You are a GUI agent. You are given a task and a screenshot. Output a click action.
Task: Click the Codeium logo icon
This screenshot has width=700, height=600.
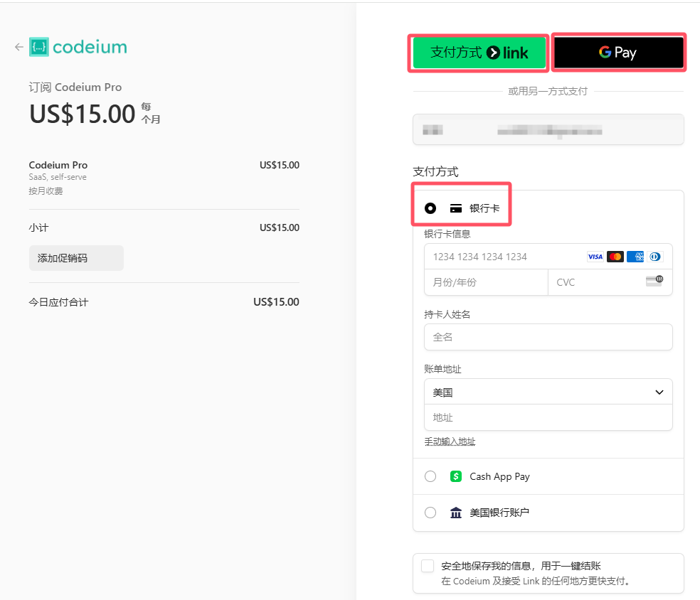[x=39, y=47]
